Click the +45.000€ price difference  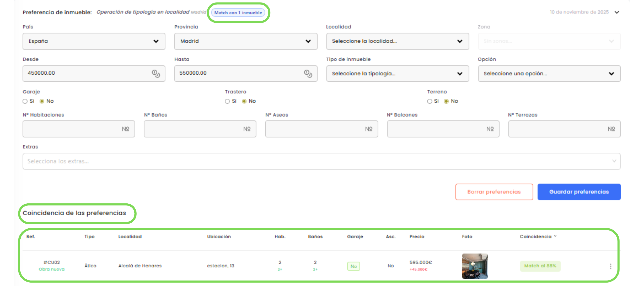click(x=418, y=270)
